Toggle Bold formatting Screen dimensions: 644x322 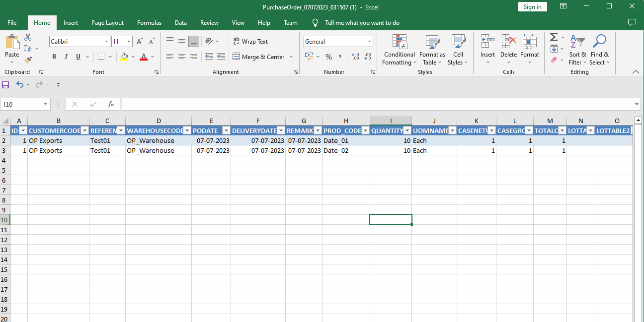[x=55, y=57]
